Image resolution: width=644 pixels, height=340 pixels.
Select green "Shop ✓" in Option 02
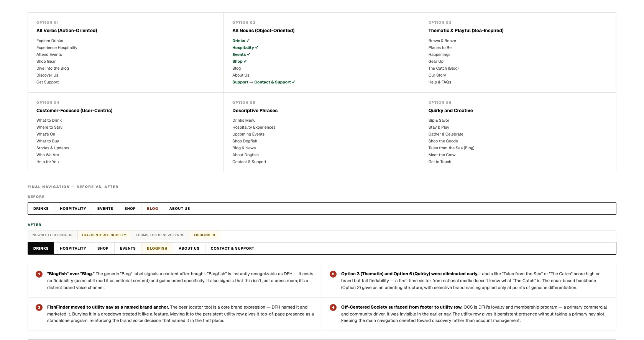(240, 62)
